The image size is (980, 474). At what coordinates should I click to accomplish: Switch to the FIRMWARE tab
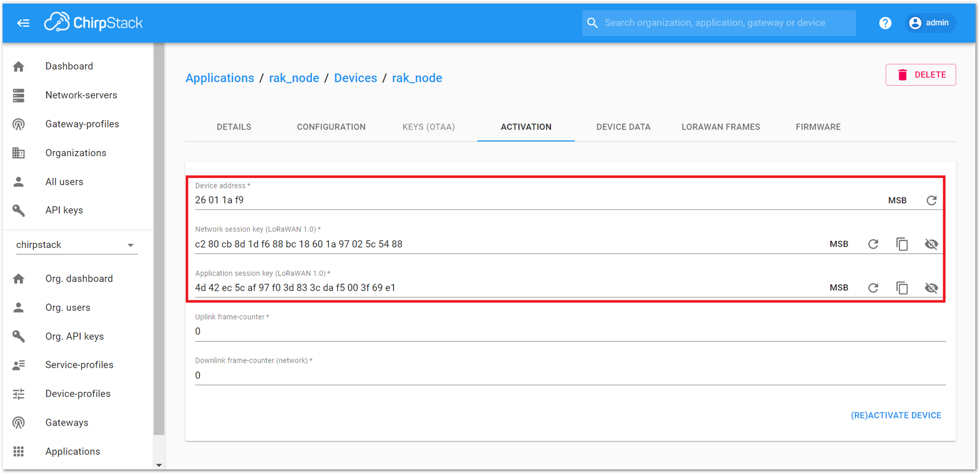pyautogui.click(x=818, y=127)
